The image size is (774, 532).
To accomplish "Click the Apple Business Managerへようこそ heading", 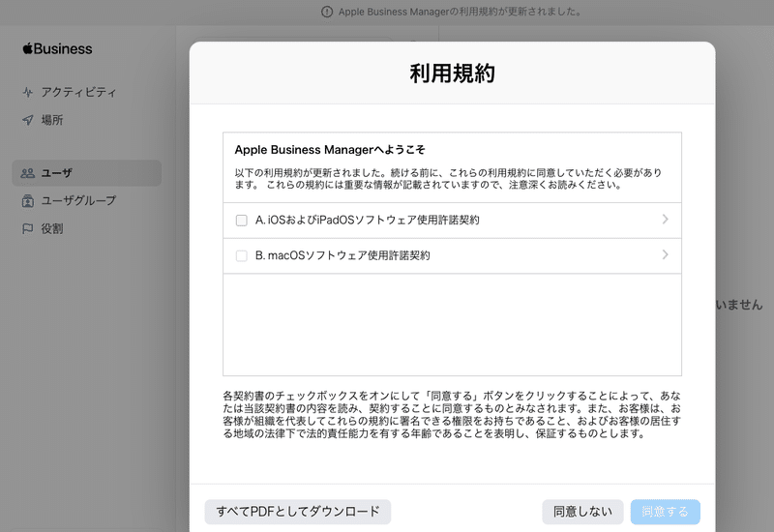I will tap(330, 150).
